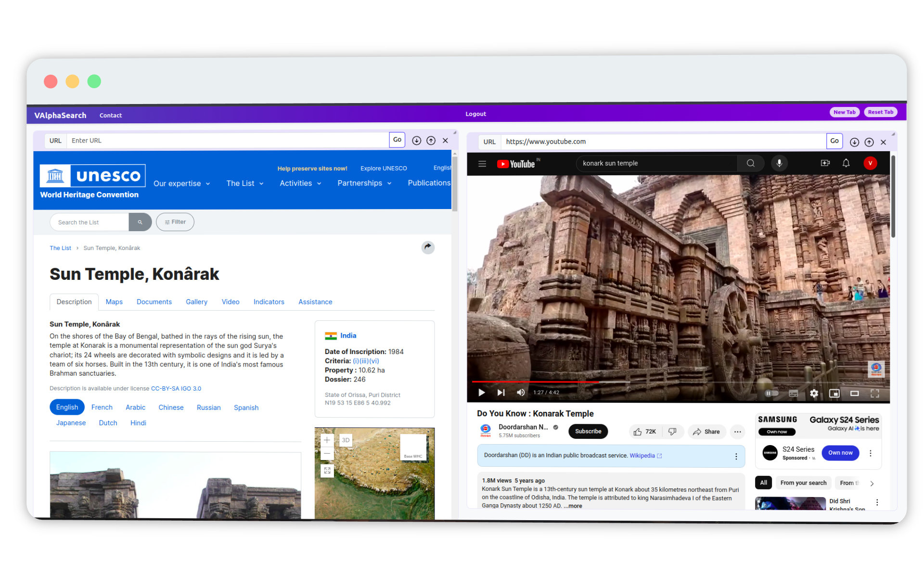Open the YouTube hamburger menu
The width and height of the screenshot is (924, 578).
(x=482, y=164)
